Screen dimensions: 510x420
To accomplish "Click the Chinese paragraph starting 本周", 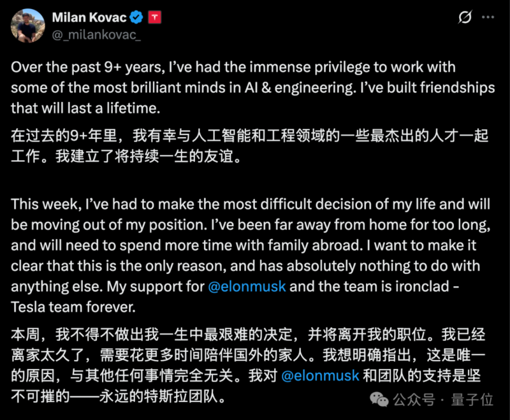I will pyautogui.click(x=248, y=365).
